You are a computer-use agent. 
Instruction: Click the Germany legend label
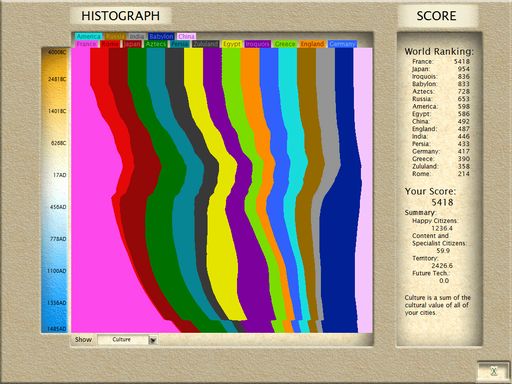point(342,44)
